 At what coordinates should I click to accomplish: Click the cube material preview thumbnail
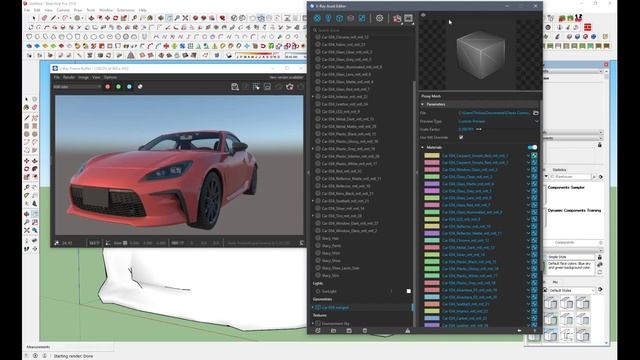[x=480, y=55]
